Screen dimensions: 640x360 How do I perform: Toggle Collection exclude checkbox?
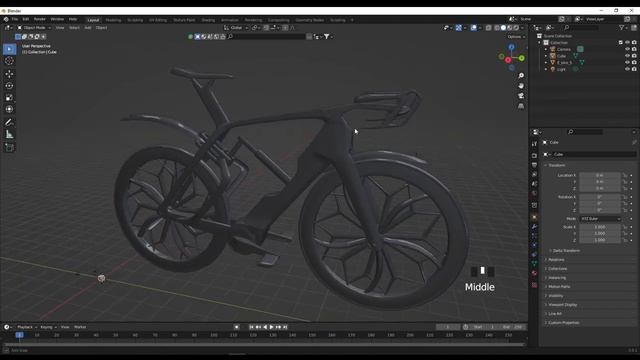coord(621,42)
